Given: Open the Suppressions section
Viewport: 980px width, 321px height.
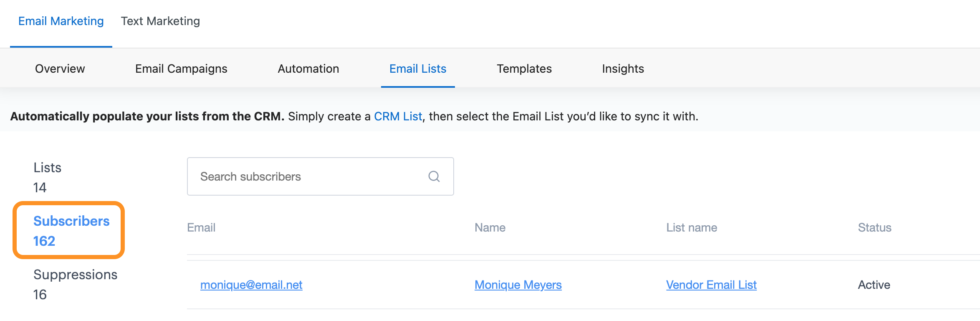Looking at the screenshot, I should point(75,284).
